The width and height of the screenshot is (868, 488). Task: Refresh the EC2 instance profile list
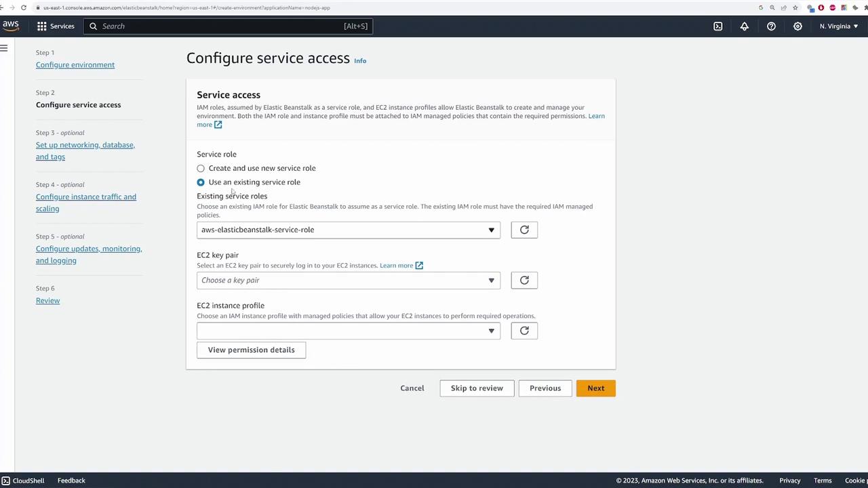tap(524, 331)
